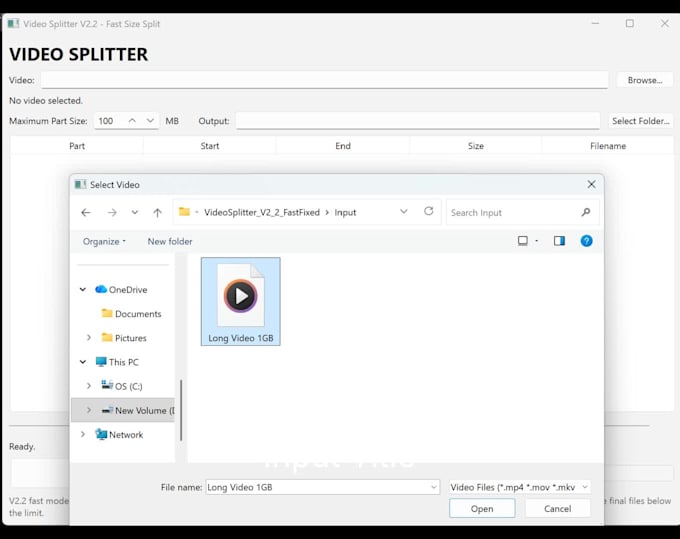Click the navigation pane scrollbar
The width and height of the screenshot is (680, 539).
tap(181, 410)
